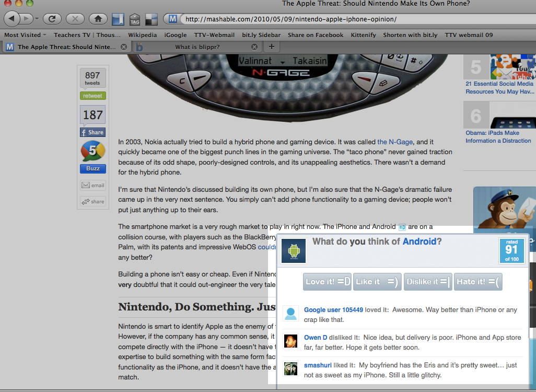Click the black-and-white checkered toolbar icon
The image size is (536, 392).
pyautogui.click(x=152, y=19)
